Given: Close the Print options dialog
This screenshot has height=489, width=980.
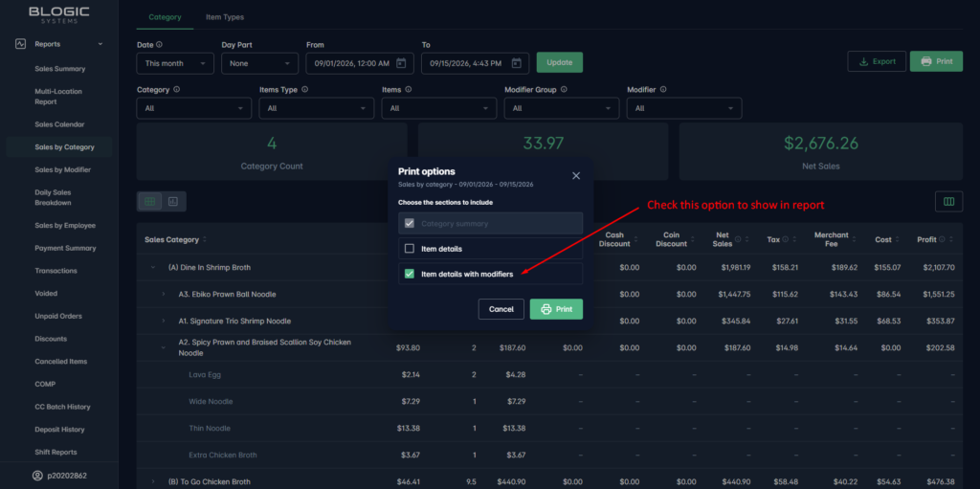Looking at the screenshot, I should [x=576, y=176].
